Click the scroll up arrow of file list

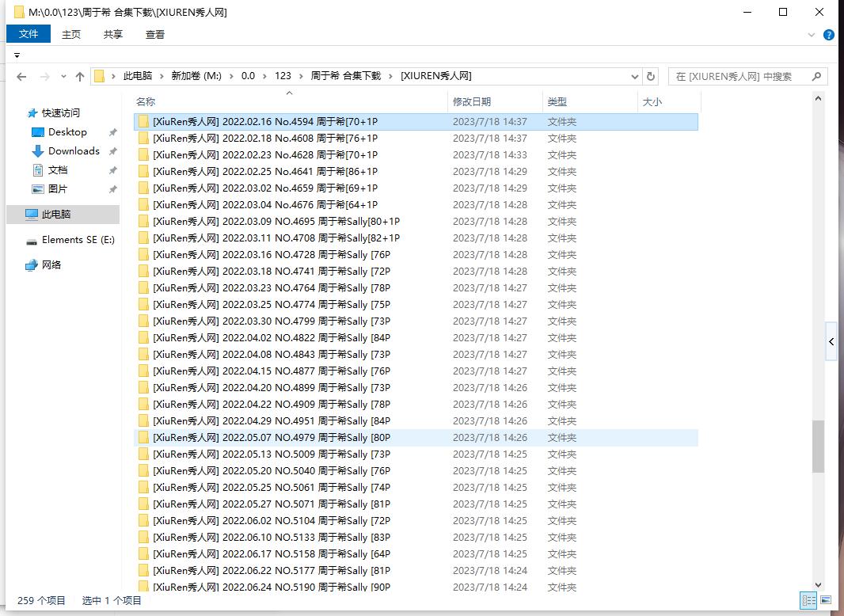[x=818, y=98]
